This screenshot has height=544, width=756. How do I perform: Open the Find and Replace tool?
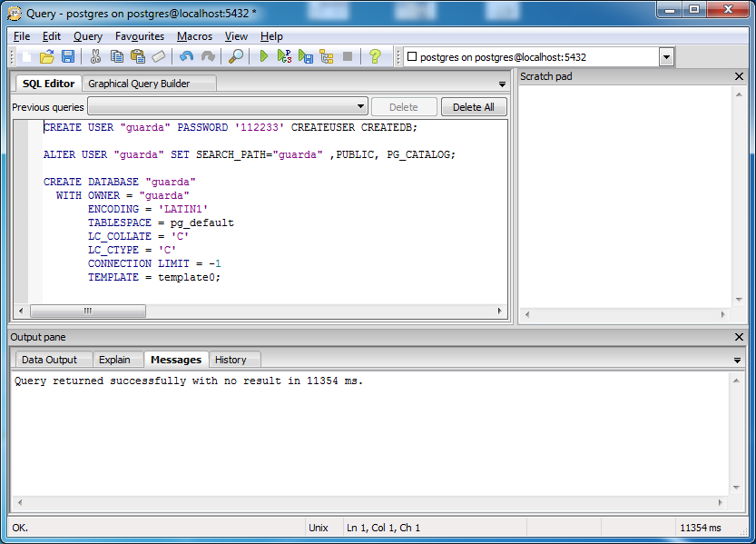point(237,56)
